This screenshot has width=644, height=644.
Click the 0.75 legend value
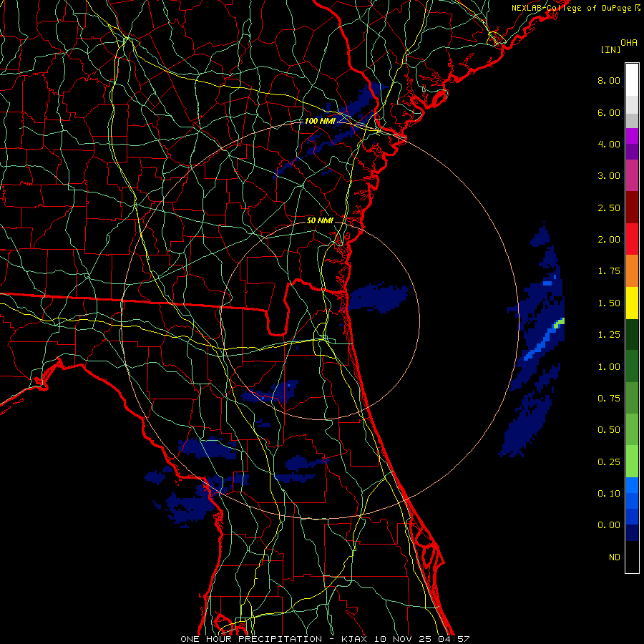609,399
